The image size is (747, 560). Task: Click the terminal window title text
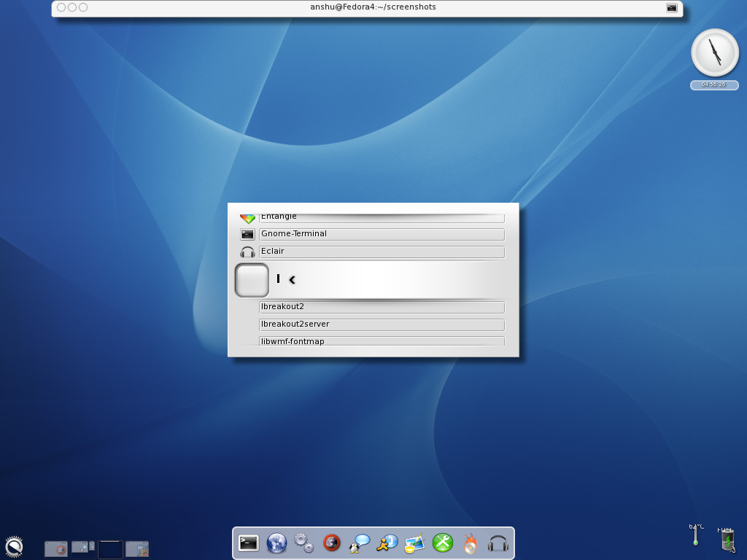point(373,7)
